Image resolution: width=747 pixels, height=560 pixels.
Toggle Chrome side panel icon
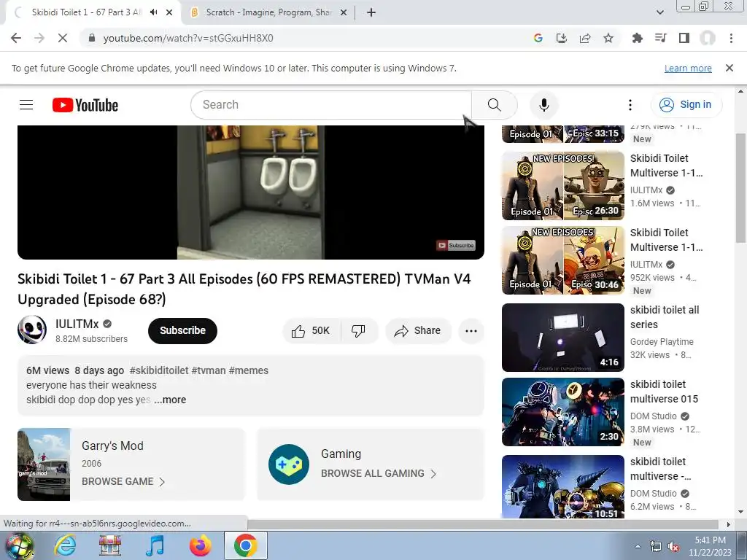point(684,38)
